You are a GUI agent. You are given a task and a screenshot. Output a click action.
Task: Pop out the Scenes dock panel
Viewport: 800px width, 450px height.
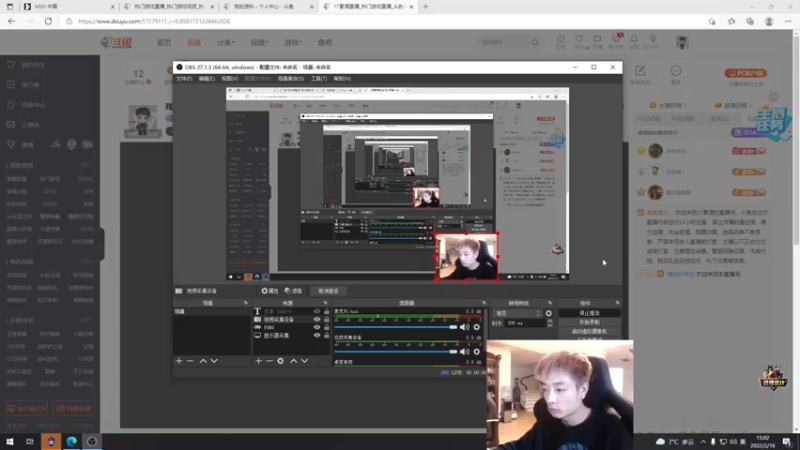[245, 303]
